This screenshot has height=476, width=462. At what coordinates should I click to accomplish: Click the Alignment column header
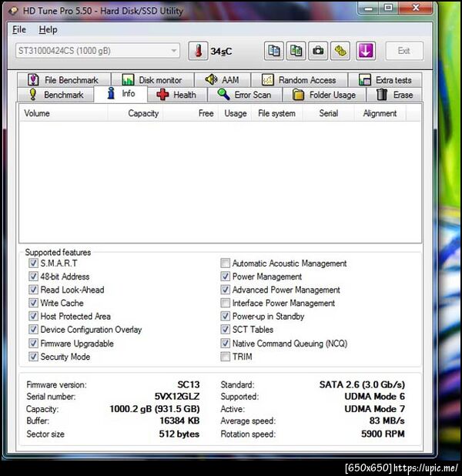click(380, 113)
